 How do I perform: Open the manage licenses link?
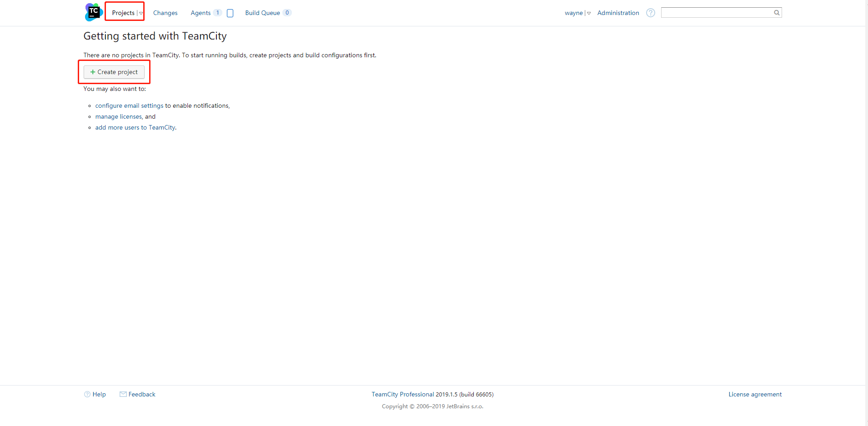click(x=118, y=116)
